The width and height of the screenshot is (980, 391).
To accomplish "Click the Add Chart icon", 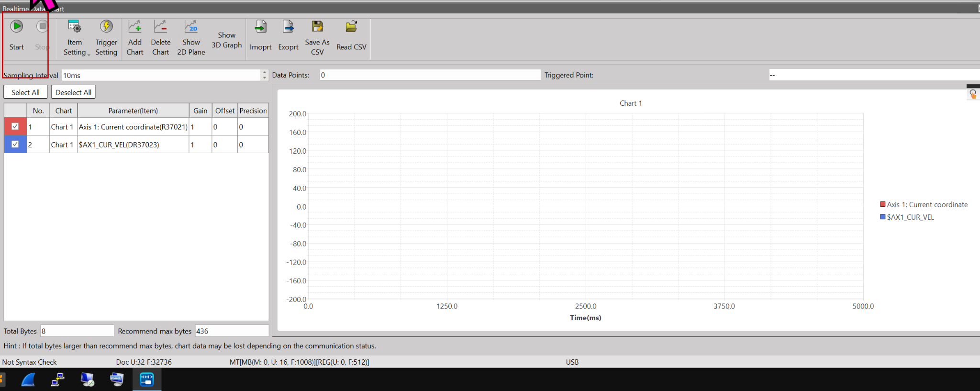I will (x=135, y=27).
